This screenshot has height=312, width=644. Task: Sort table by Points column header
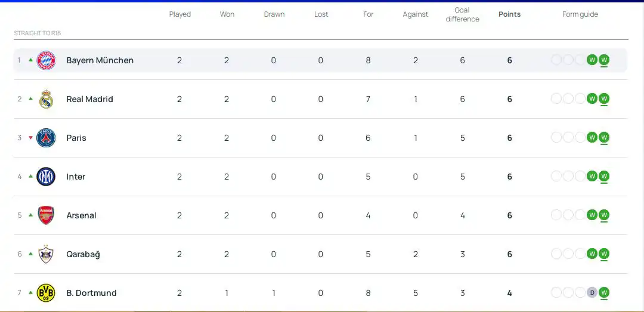509,14
